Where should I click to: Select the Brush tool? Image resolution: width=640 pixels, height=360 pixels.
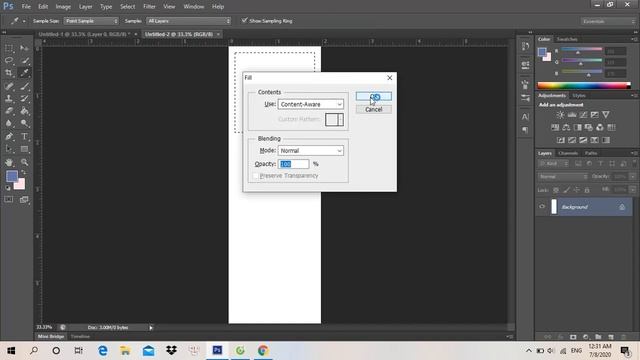pos(24,86)
